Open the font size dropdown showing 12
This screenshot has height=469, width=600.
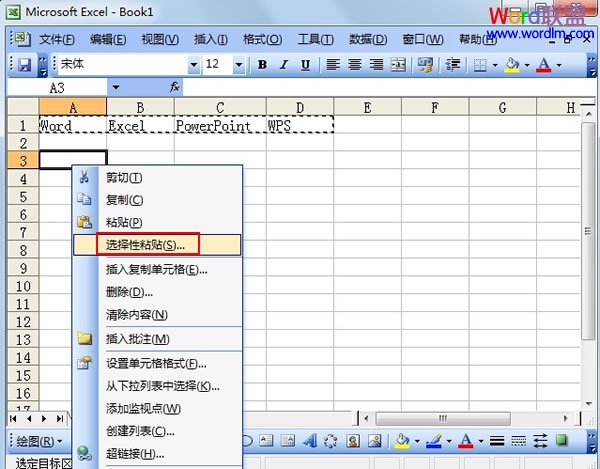coord(239,65)
